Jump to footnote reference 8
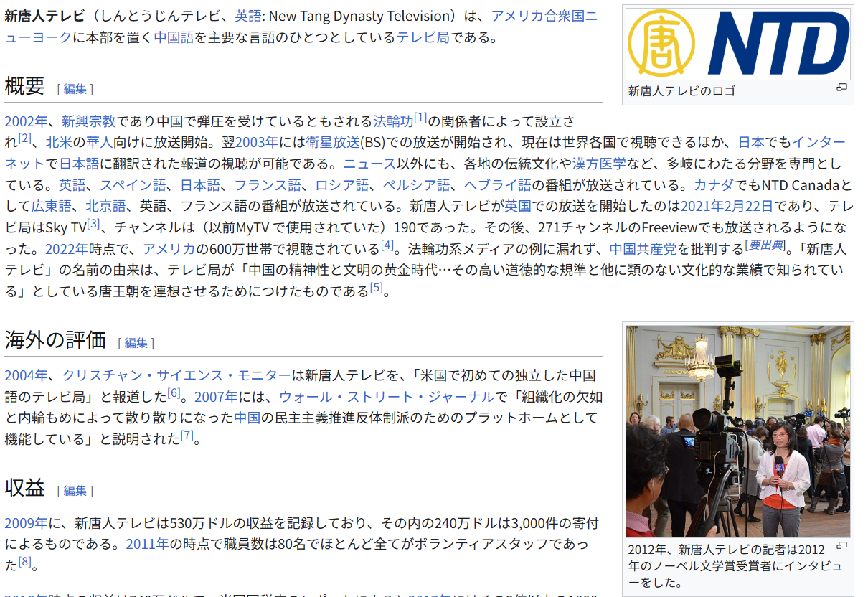868x597 pixels. (x=25, y=561)
